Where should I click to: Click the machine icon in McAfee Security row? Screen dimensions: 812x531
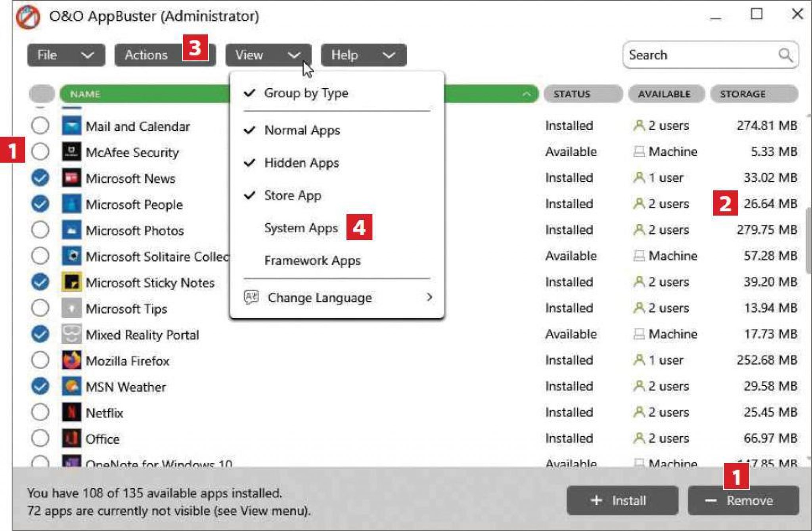click(639, 151)
